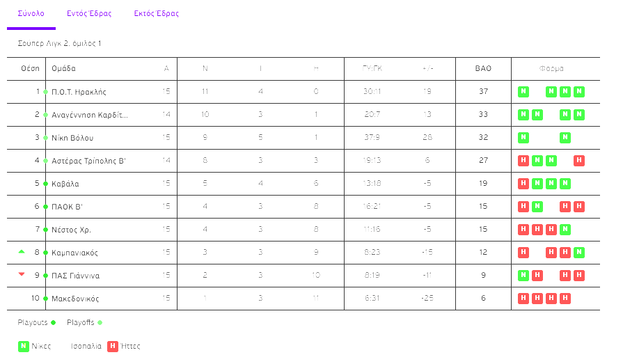
Task: Click the ΒΑΘ column header
Action: click(483, 69)
